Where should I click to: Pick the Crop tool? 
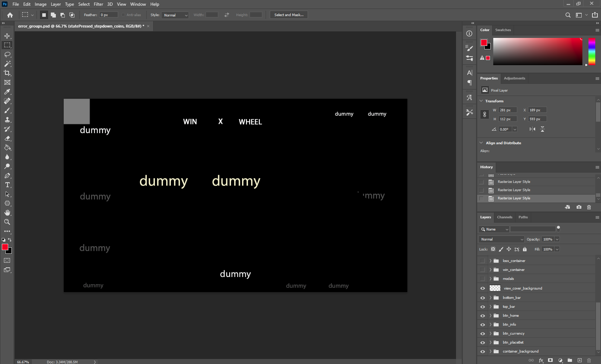(7, 73)
